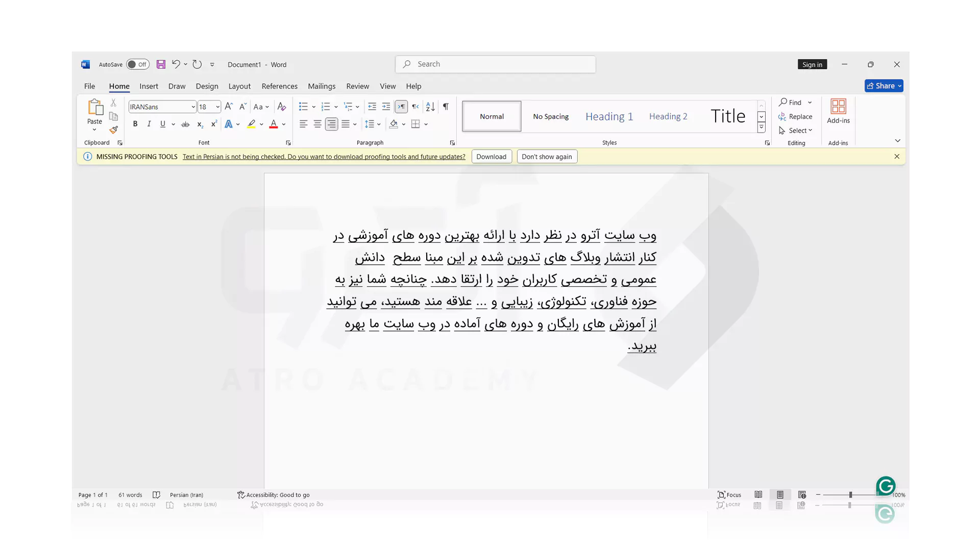Decrease font size with the shrink-font icon
This screenshot has height=551, width=980.
[242, 107]
